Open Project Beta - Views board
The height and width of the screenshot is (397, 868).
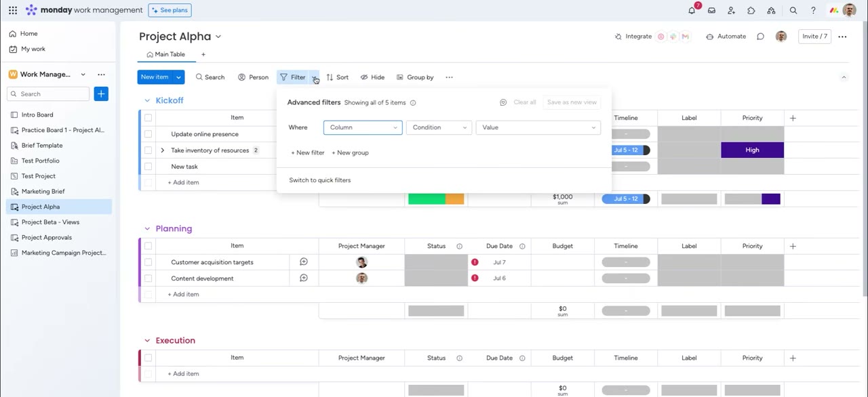[50, 222]
